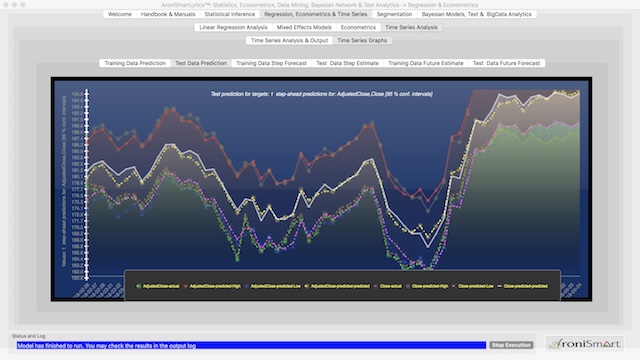Go to the Segmentation tab

tap(394, 14)
